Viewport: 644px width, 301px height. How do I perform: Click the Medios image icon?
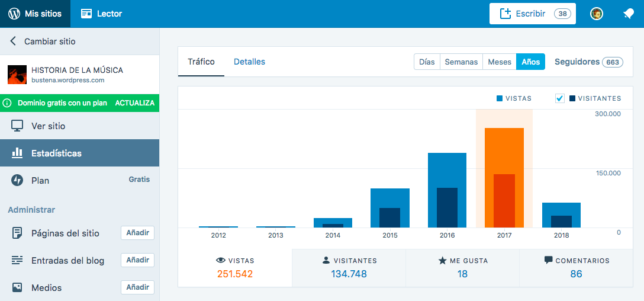pos(17,287)
